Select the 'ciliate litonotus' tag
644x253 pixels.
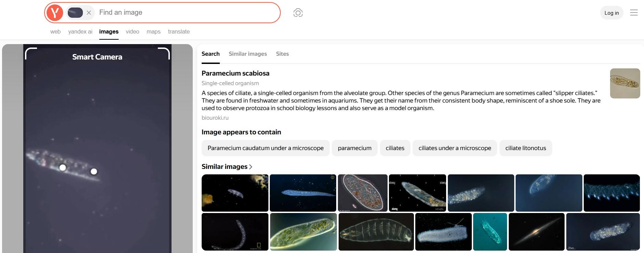[x=526, y=148]
